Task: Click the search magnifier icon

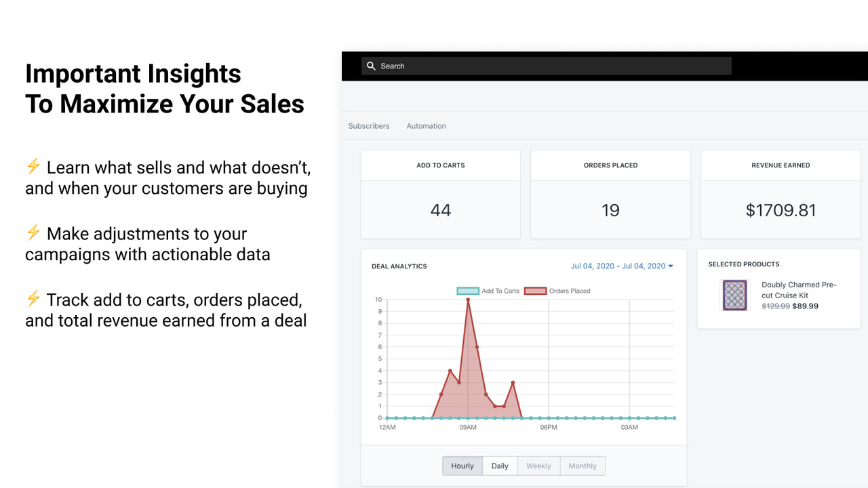Action: tap(371, 66)
